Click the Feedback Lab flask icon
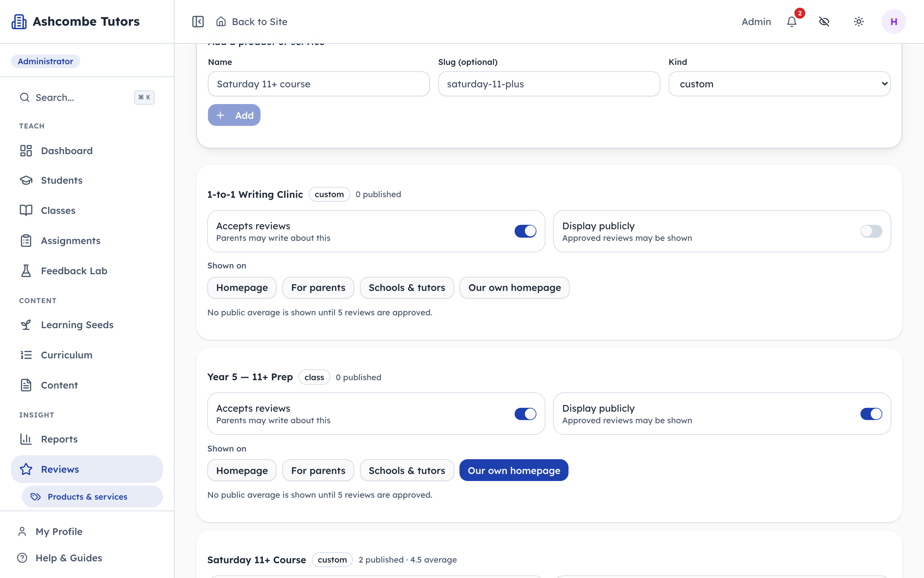The height and width of the screenshot is (578, 924). pos(26,271)
